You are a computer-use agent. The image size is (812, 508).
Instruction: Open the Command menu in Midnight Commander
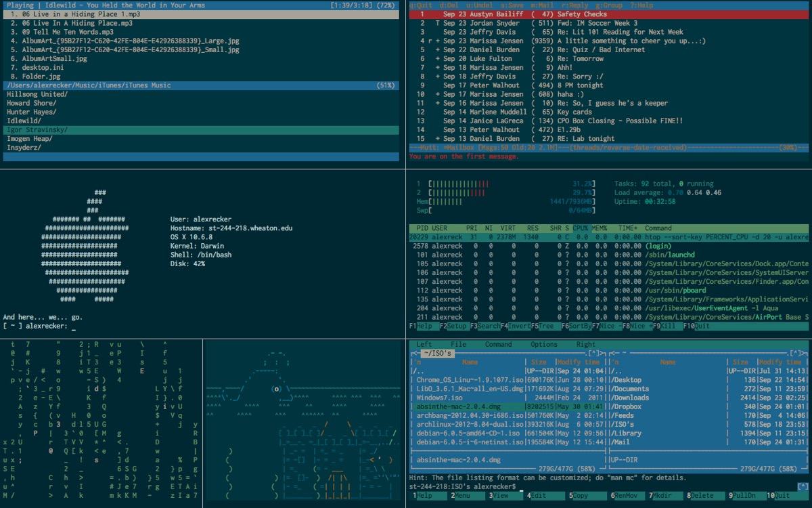(x=498, y=344)
